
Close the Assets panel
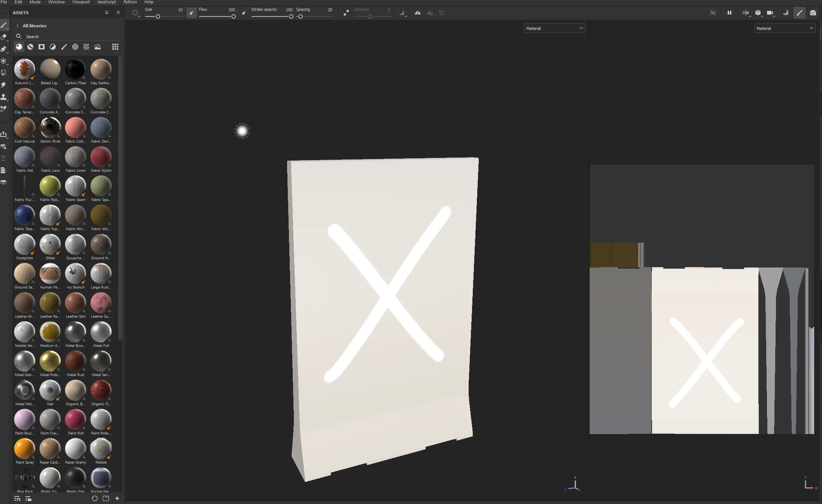click(118, 13)
